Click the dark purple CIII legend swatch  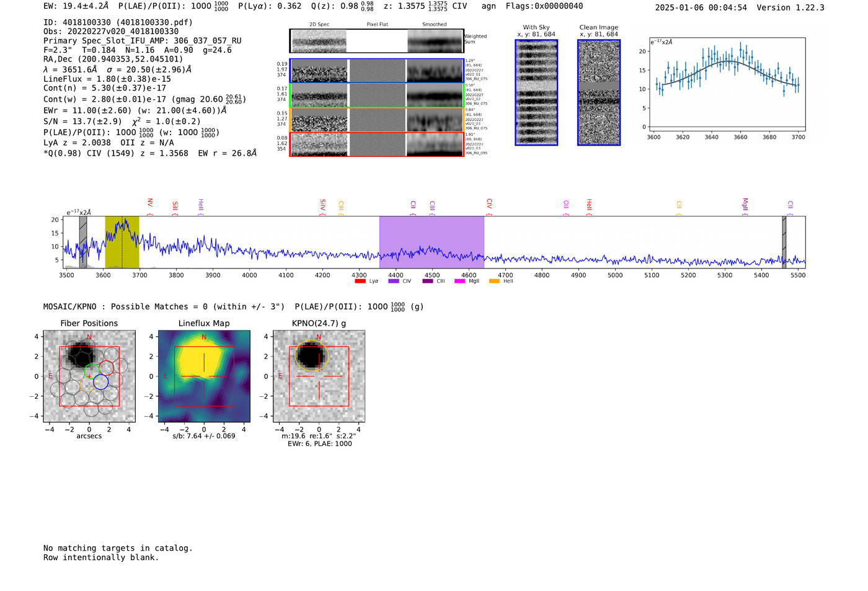point(428,281)
